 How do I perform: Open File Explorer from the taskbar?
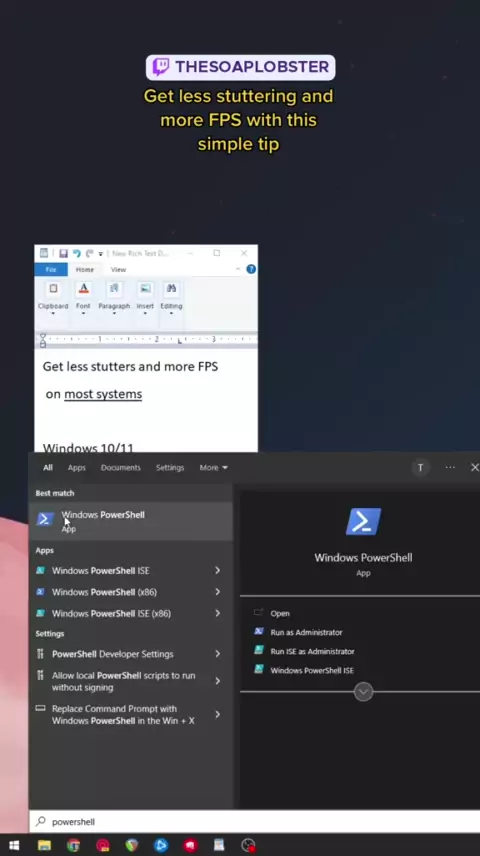click(44, 845)
